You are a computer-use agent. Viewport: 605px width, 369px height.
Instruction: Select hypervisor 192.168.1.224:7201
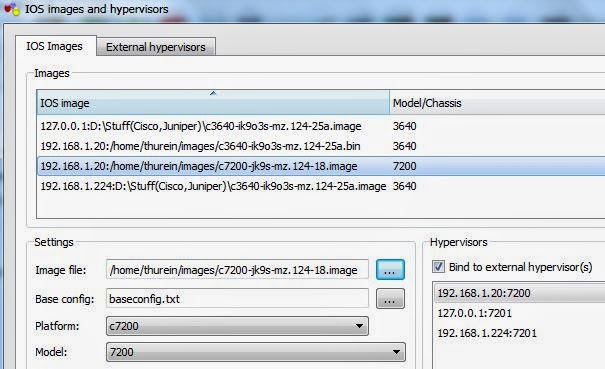(x=520, y=333)
